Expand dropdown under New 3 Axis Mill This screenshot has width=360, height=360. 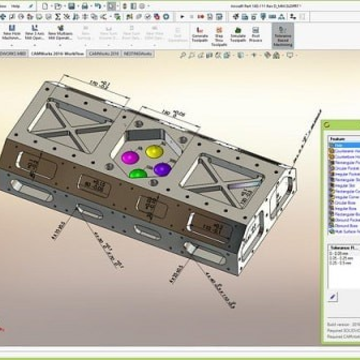point(35,45)
